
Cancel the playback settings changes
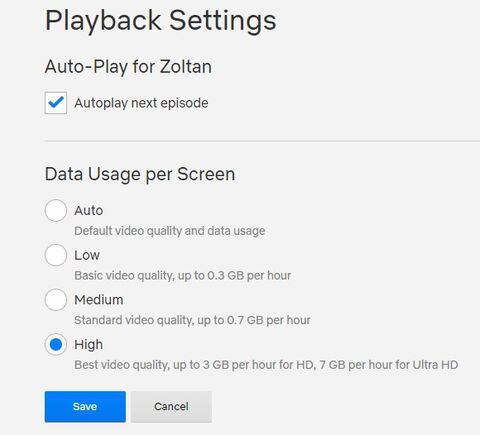171,407
